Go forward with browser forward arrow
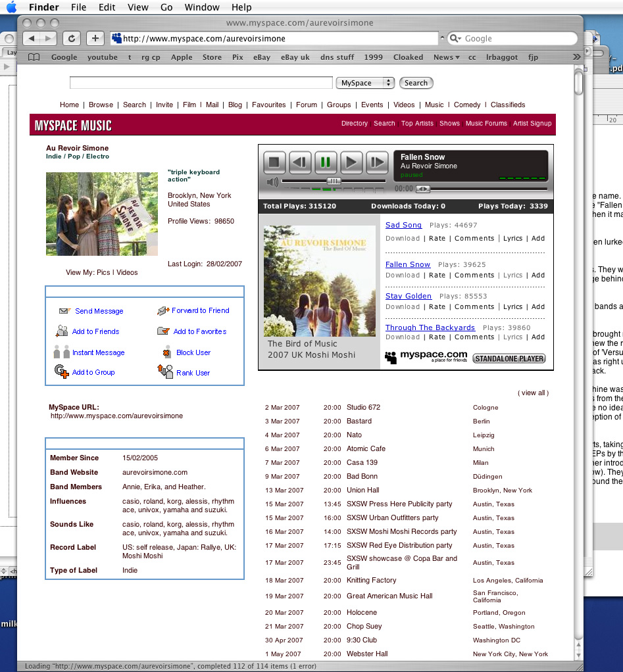This screenshot has height=672, width=623. [48, 39]
